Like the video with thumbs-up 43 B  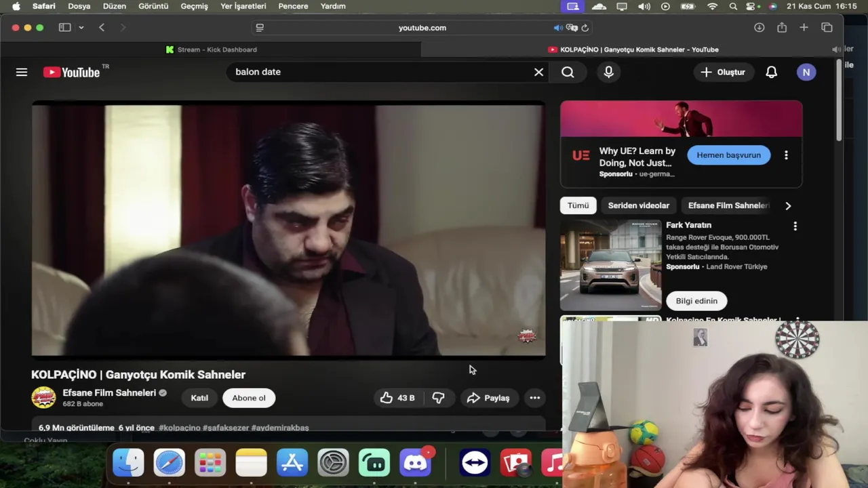(397, 398)
